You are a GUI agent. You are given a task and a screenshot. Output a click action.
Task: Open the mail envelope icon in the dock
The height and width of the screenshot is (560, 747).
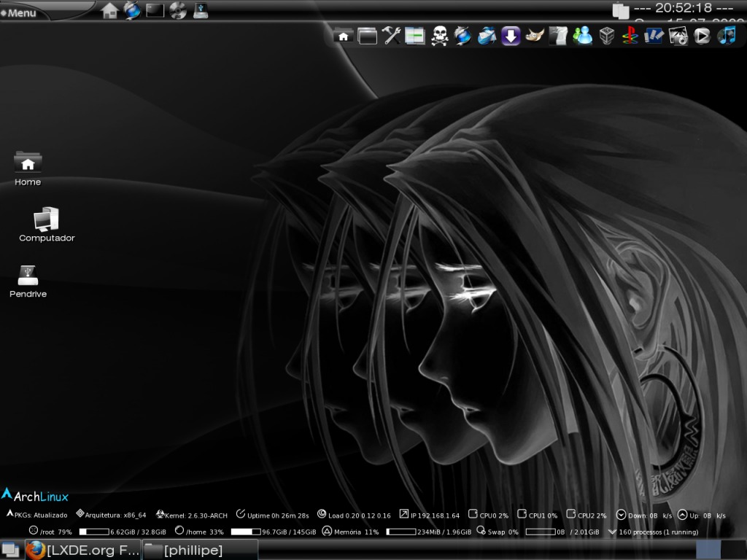(x=487, y=36)
